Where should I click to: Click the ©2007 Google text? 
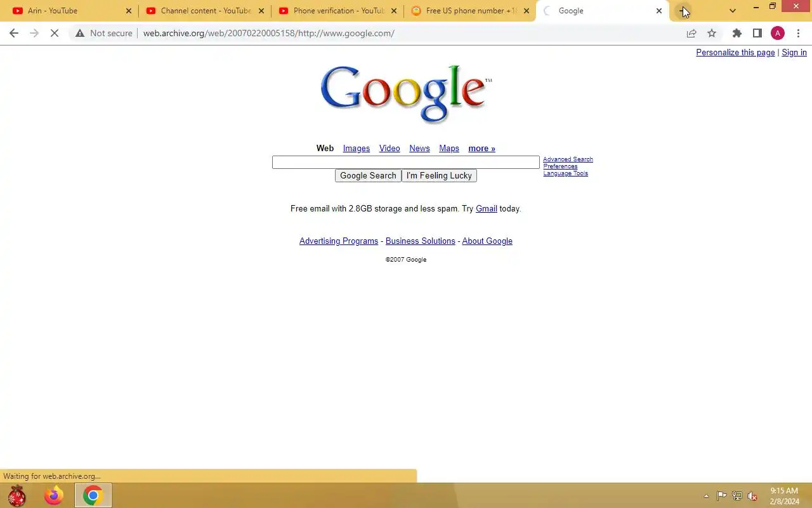click(406, 260)
